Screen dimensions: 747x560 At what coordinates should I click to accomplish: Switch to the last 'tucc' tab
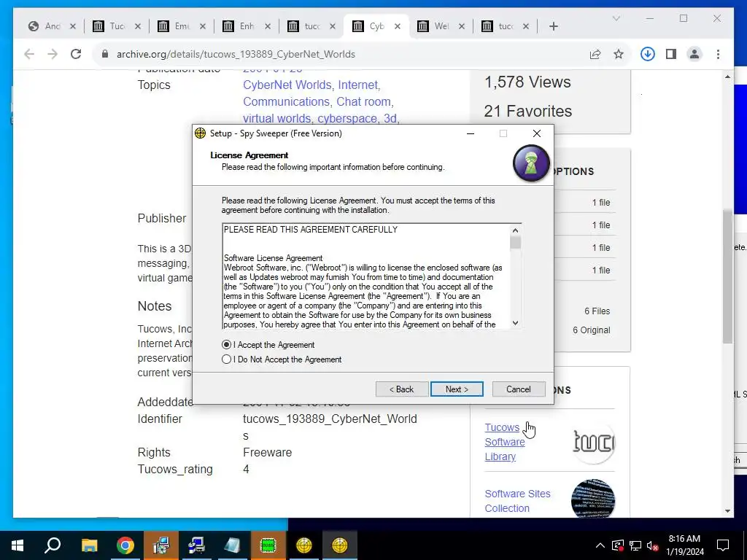click(x=506, y=26)
